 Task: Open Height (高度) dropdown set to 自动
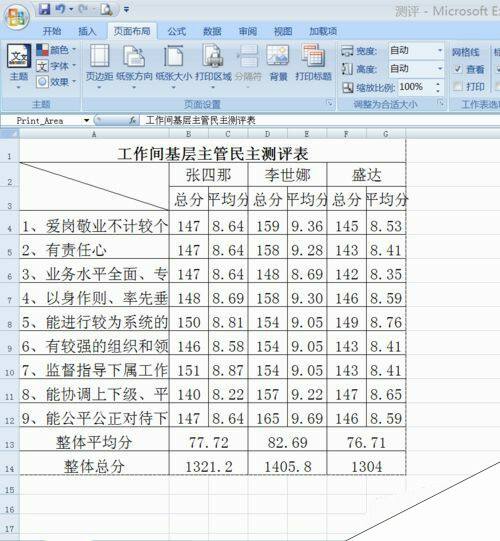pyautogui.click(x=440, y=68)
